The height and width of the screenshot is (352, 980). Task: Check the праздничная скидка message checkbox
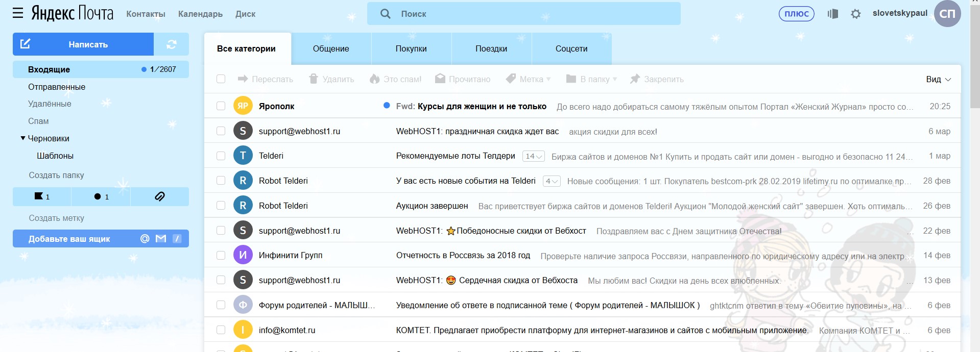pyautogui.click(x=221, y=131)
